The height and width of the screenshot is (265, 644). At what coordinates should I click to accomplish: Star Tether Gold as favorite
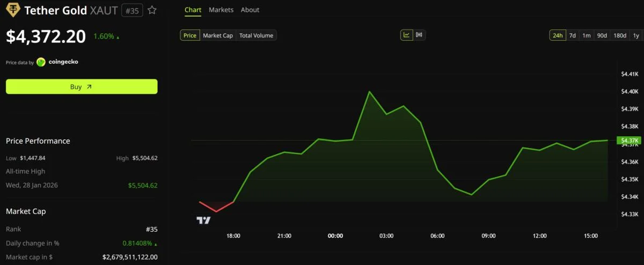click(x=152, y=10)
